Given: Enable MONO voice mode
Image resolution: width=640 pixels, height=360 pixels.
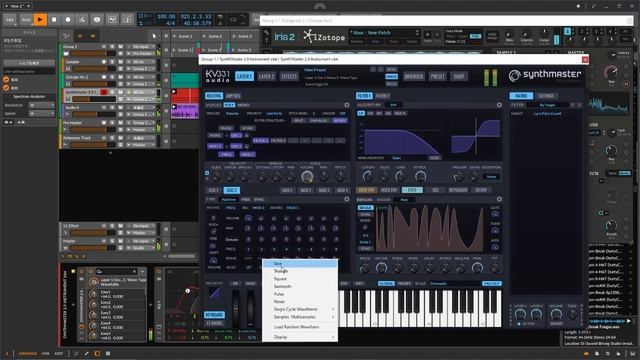Looking at the screenshot, I should [x=243, y=105].
